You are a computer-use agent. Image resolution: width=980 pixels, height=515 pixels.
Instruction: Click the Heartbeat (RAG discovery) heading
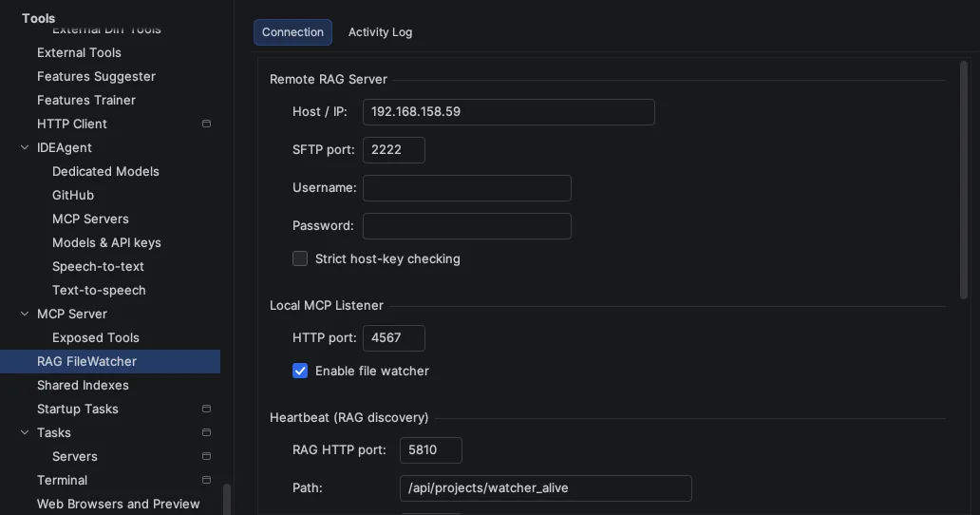tap(349, 417)
